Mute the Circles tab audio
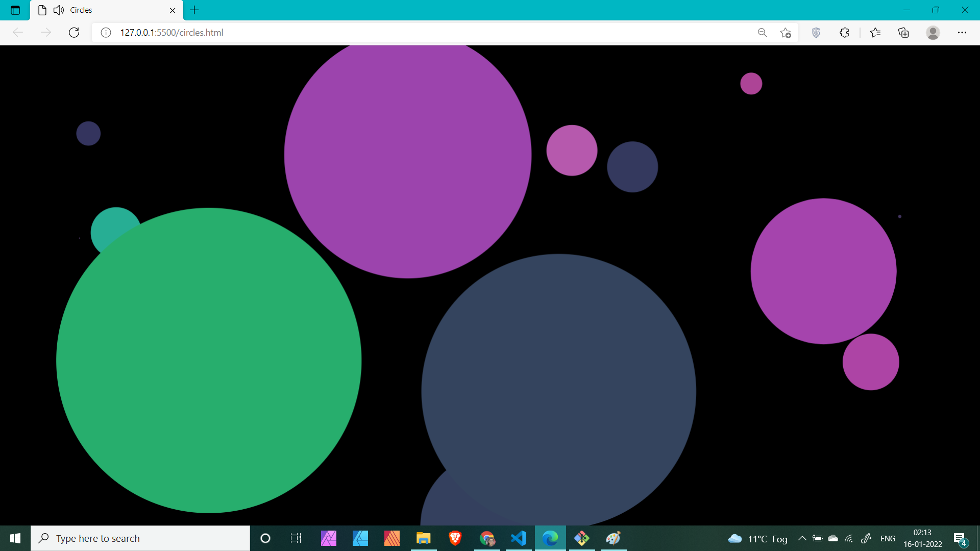The width and height of the screenshot is (980, 551). point(59,10)
